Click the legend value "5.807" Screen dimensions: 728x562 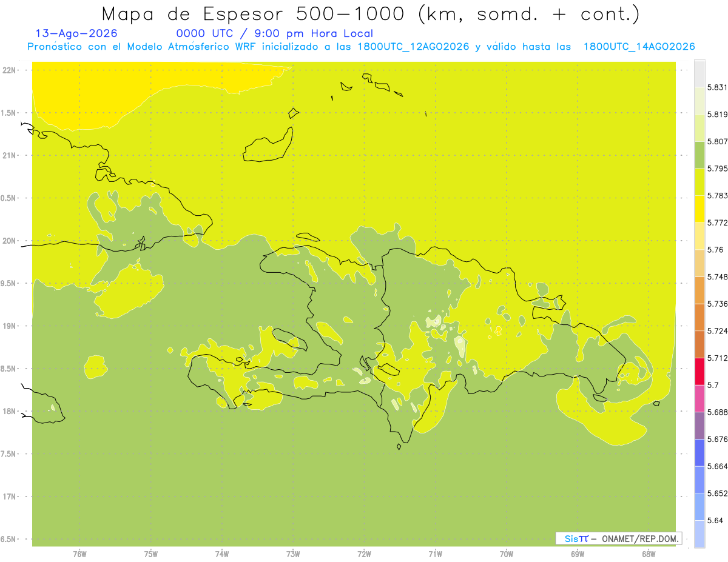coord(718,141)
